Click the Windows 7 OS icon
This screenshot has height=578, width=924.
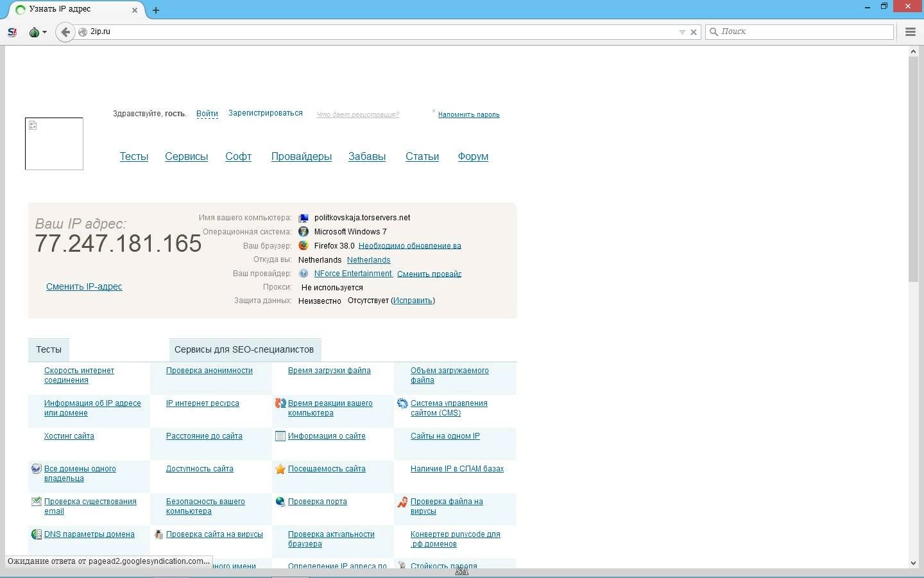[304, 232]
